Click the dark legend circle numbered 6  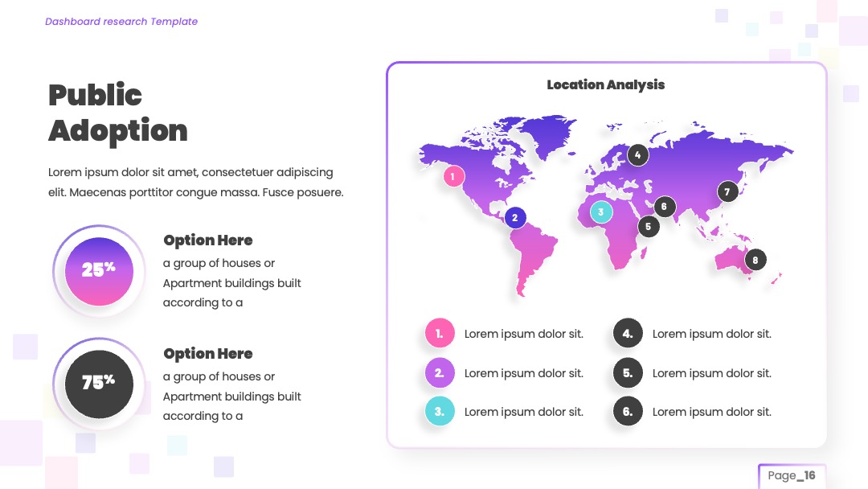pos(628,412)
